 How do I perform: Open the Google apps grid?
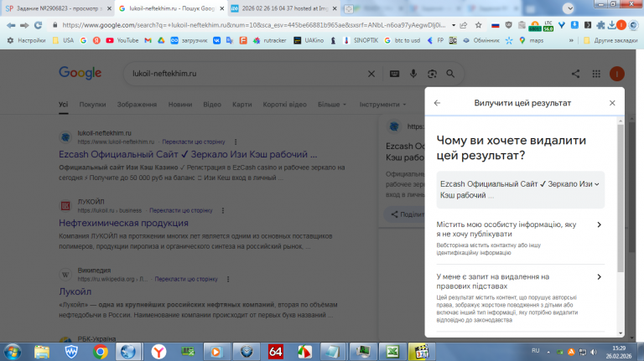point(596,74)
